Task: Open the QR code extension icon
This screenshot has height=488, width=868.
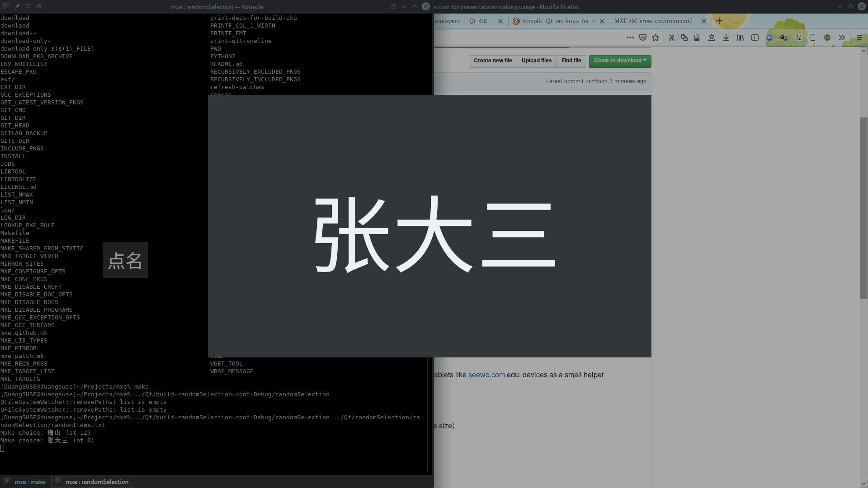Action: click(798, 38)
